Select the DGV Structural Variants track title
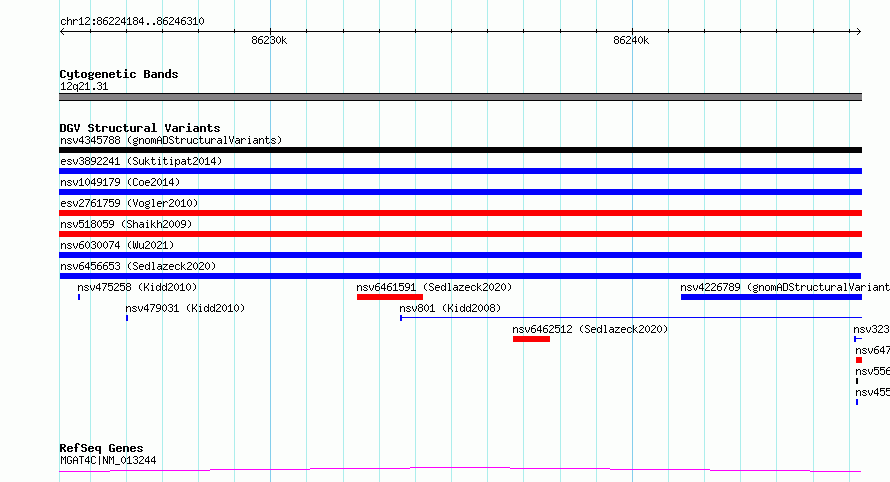 [x=140, y=128]
